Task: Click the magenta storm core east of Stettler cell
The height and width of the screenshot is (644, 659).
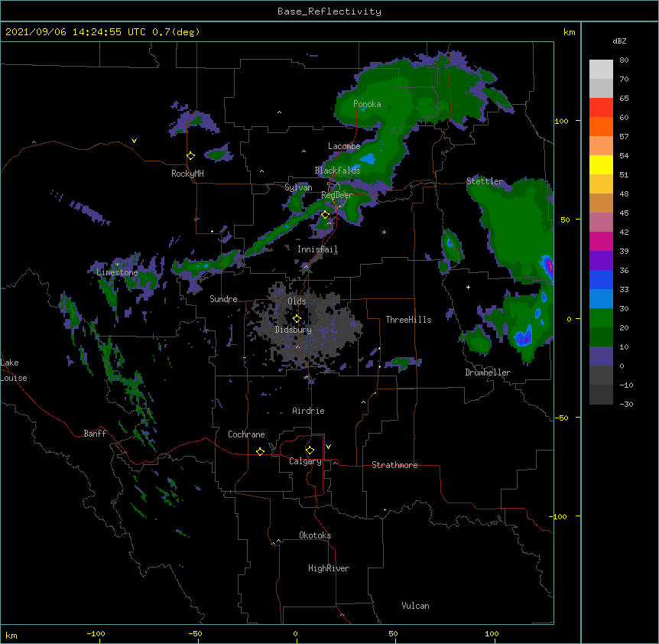Action: (549, 266)
